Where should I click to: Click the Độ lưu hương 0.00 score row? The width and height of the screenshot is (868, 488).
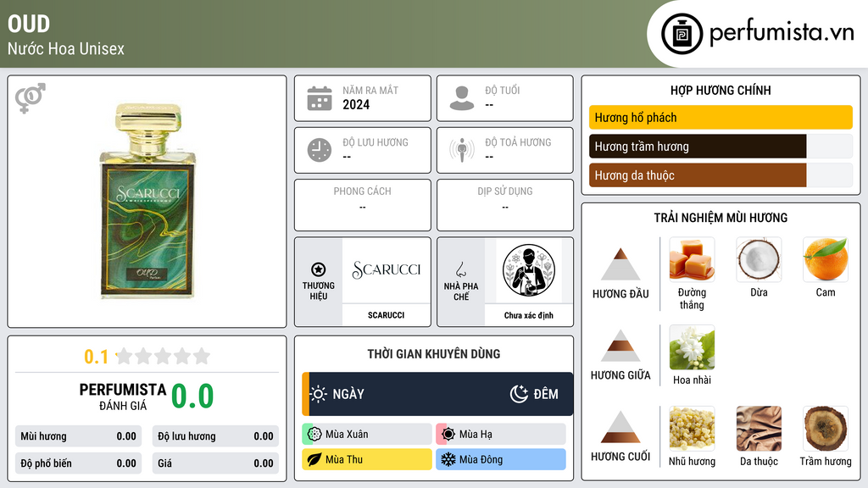point(215,436)
